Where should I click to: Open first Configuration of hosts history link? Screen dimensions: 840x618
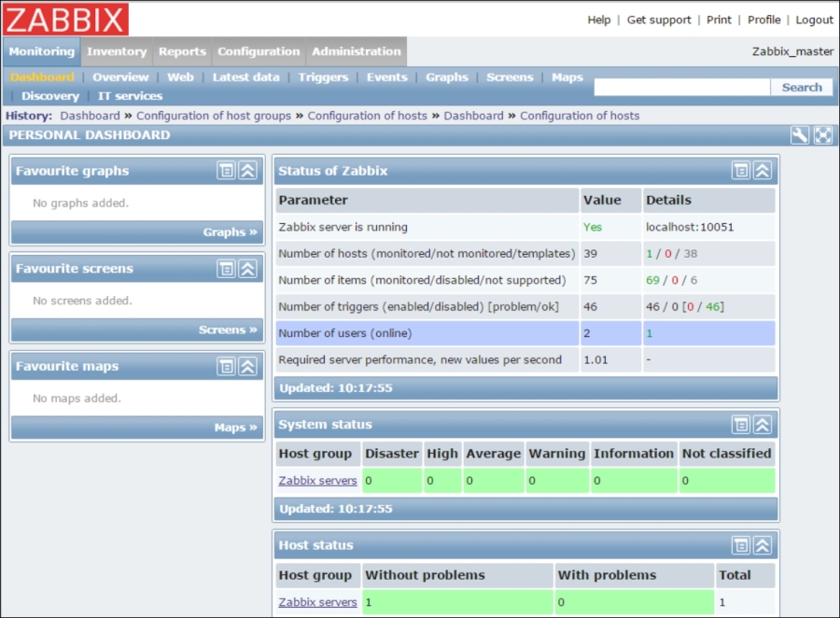pyautogui.click(x=367, y=116)
